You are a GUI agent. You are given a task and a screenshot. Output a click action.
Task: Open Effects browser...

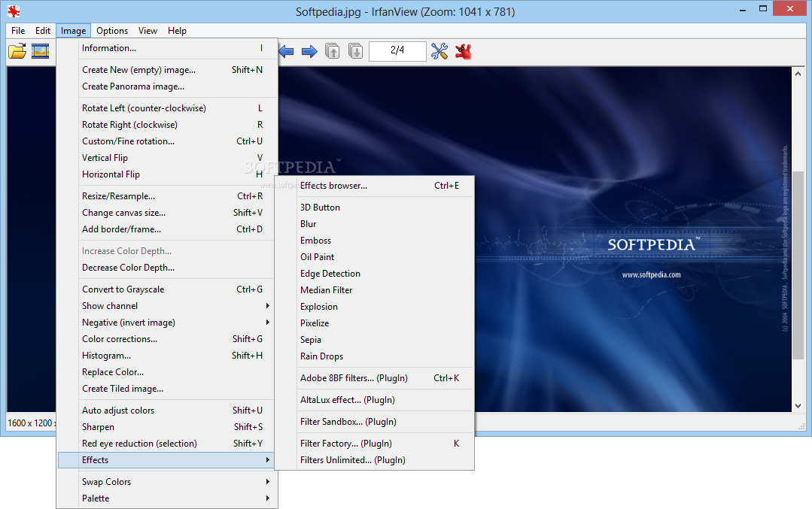374,186
